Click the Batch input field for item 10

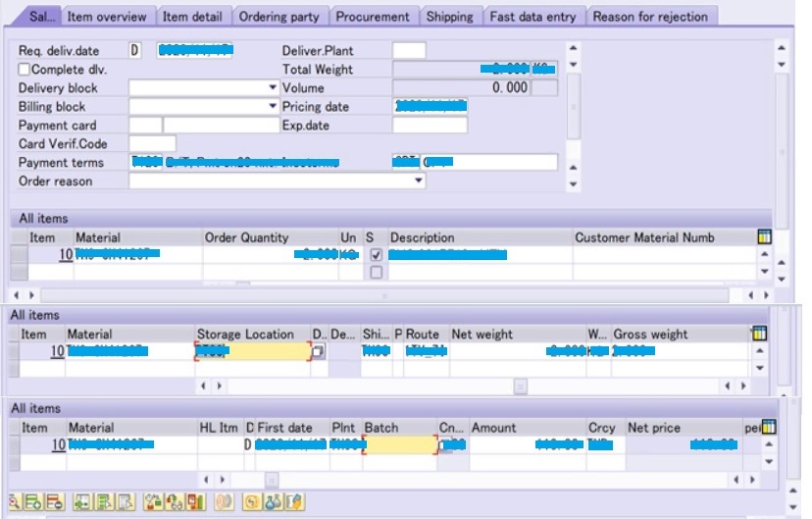pyautogui.click(x=400, y=445)
